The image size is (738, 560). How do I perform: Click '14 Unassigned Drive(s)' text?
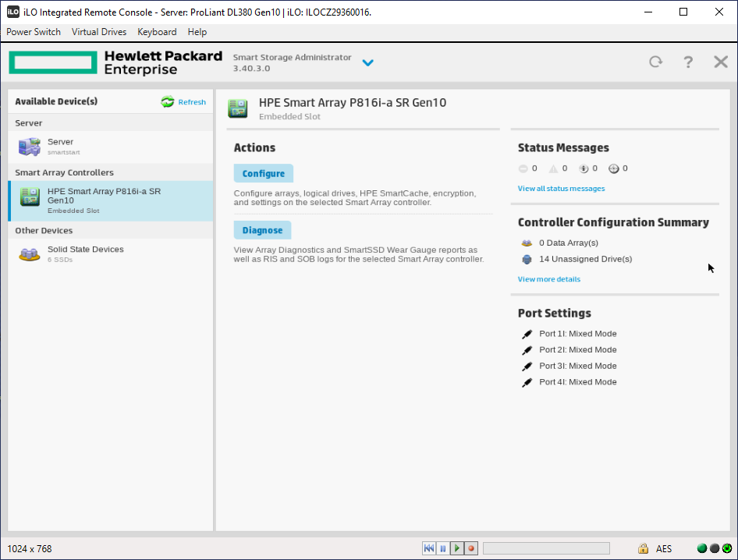click(x=586, y=259)
